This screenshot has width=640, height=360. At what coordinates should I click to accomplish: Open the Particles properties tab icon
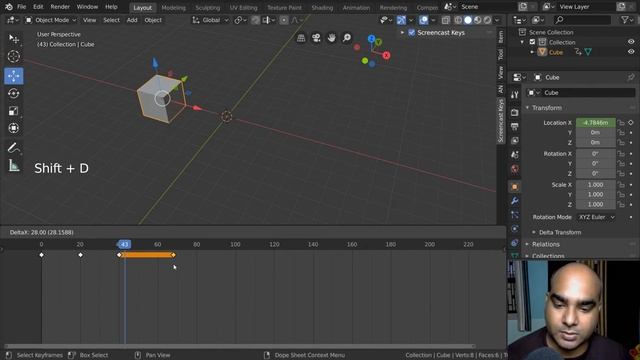click(514, 215)
